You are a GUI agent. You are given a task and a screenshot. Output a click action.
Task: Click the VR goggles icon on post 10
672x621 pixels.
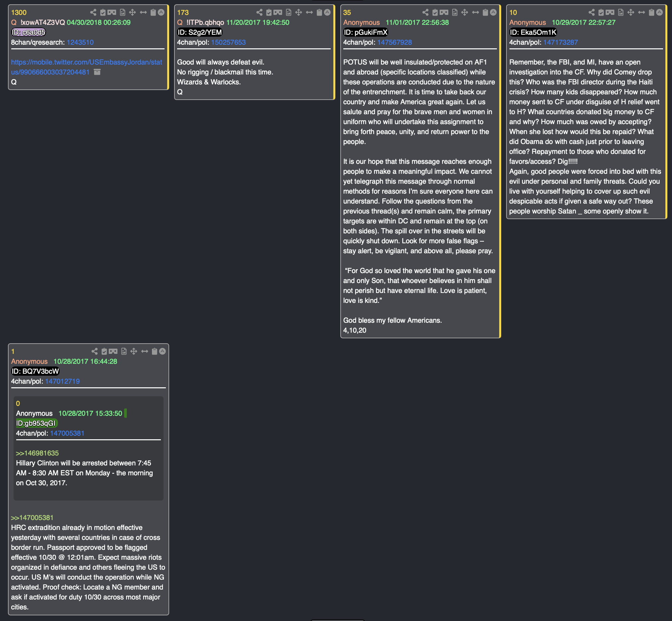coord(610,13)
